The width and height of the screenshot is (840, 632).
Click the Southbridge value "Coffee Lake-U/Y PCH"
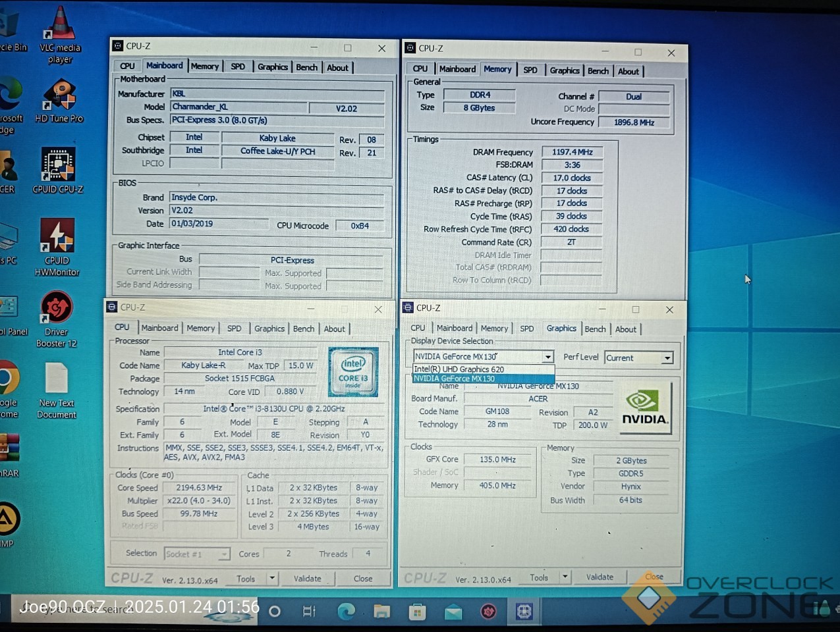click(277, 151)
